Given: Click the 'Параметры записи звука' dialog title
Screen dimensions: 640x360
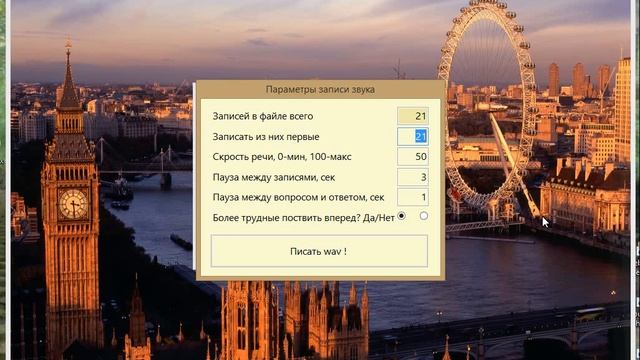Looking at the screenshot, I should point(320,89).
